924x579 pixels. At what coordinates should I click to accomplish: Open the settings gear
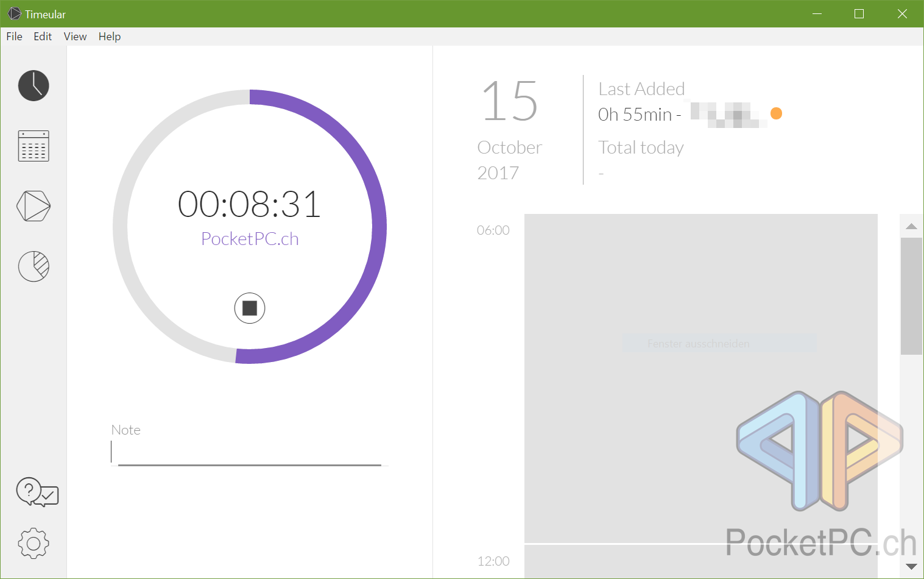click(34, 543)
